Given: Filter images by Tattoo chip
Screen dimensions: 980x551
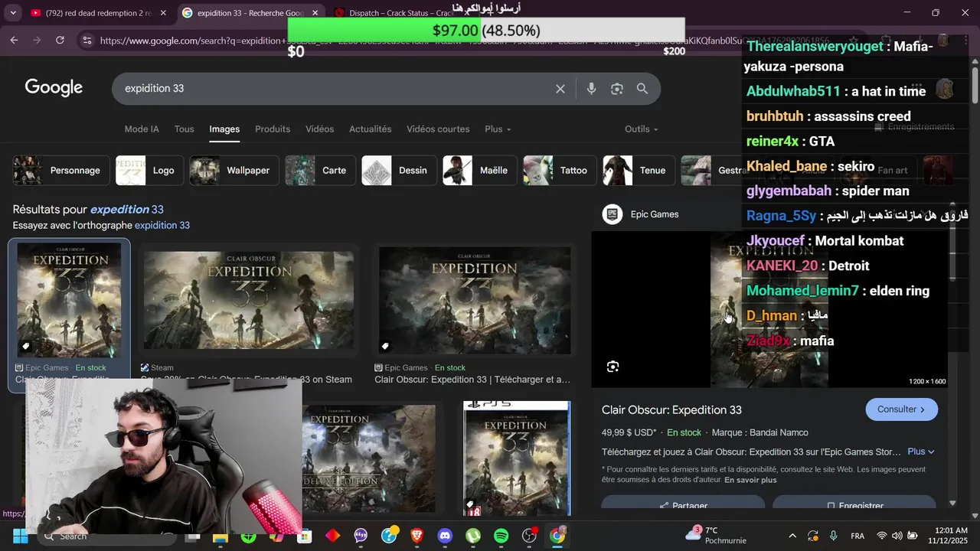Looking at the screenshot, I should 560,171.
